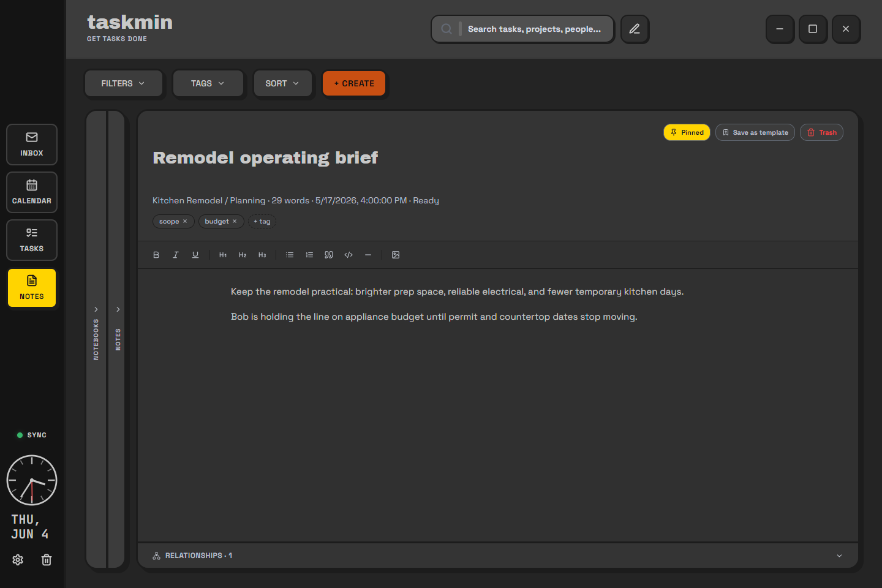Remove the budget tag
Screen dimensions: 882x588
pyautogui.click(x=235, y=221)
